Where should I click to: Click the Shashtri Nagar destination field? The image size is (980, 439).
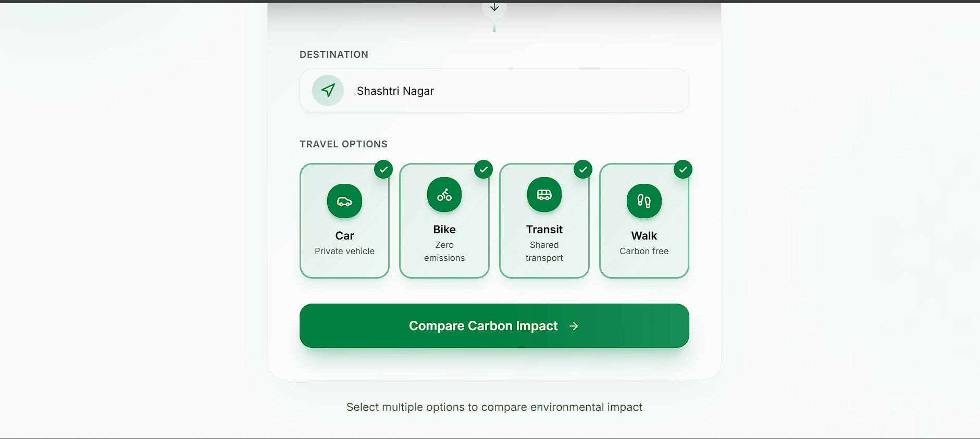494,91
